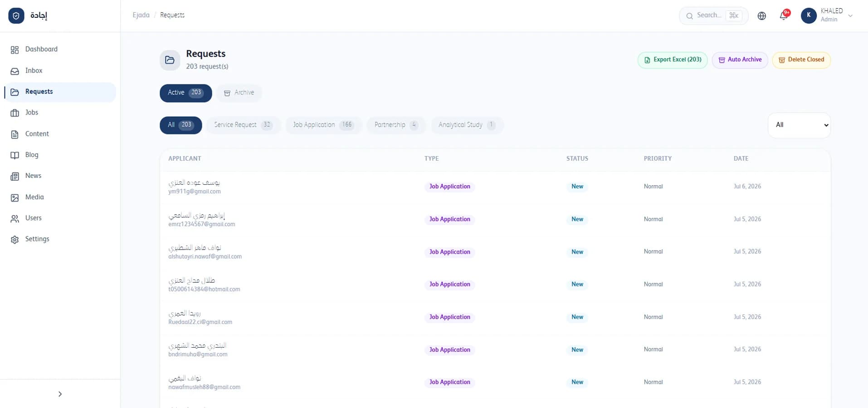868x408 pixels.
Task: Expand the sidebar with the chevron arrow
Action: [60, 394]
